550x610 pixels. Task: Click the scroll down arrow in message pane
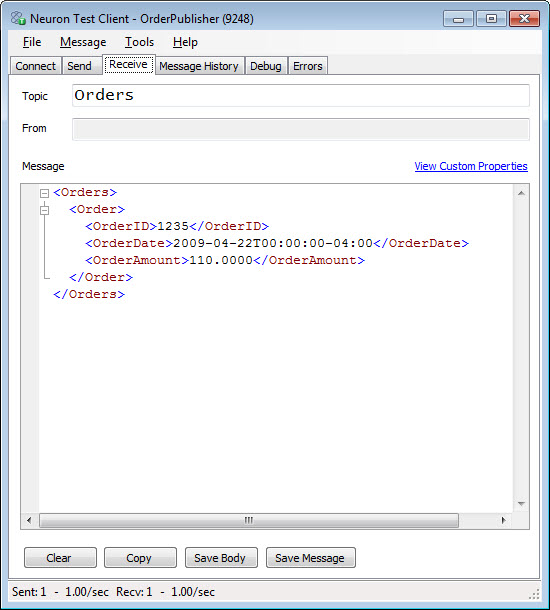522,504
